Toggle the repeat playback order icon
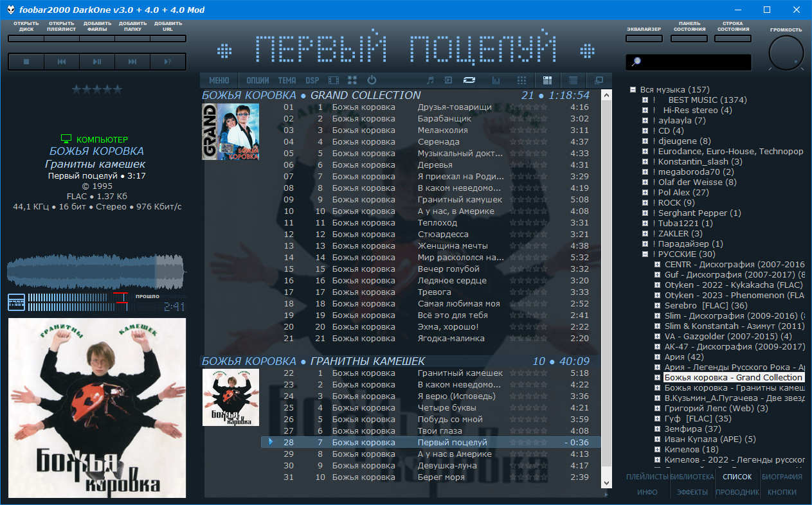This screenshot has width=812, height=505. pyautogui.click(x=469, y=80)
